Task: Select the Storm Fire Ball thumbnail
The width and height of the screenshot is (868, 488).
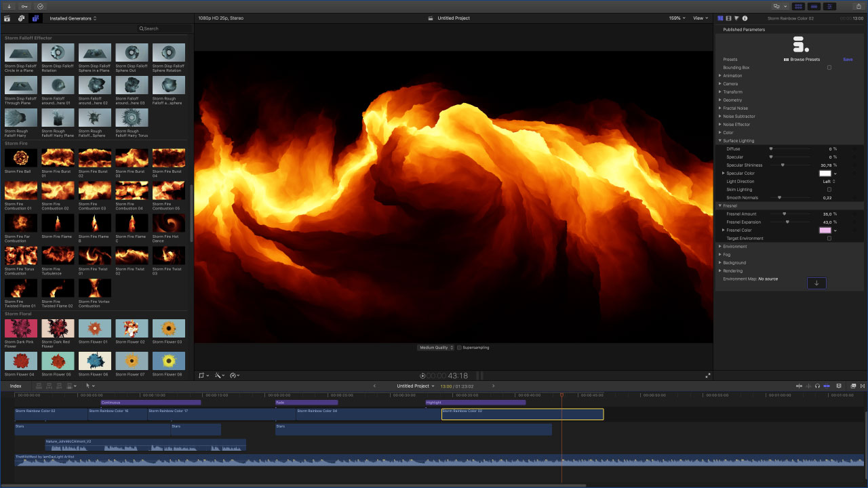Action: click(x=20, y=158)
